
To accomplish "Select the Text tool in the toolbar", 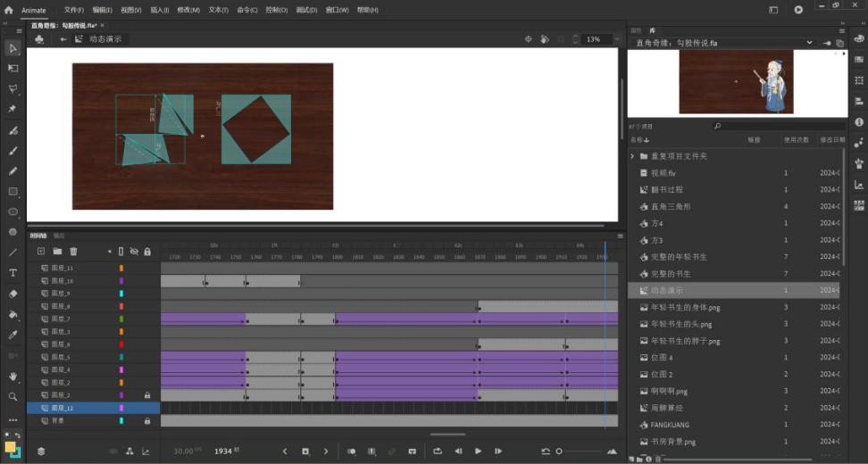I will pos(13,273).
